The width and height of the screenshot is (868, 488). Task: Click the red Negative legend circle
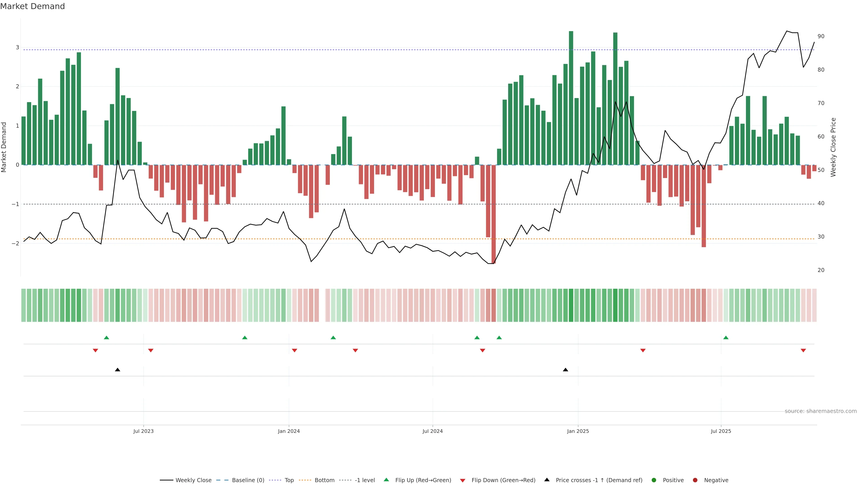pos(695,480)
